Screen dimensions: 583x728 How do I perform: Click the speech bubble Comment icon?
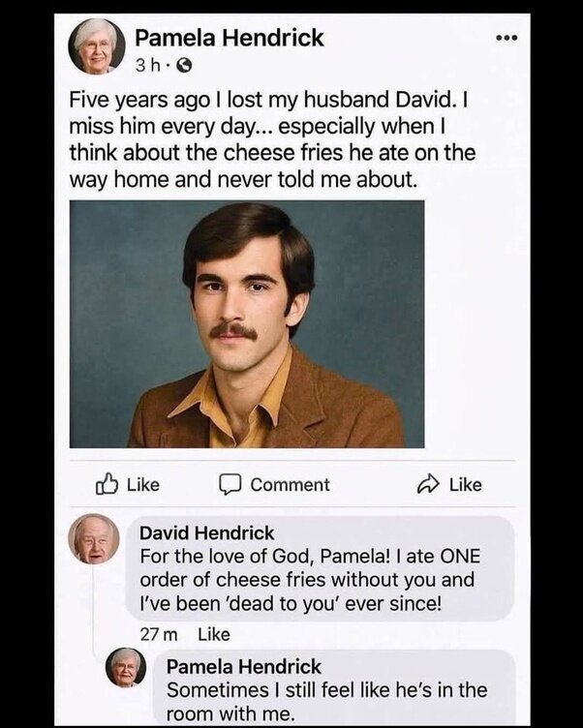pos(230,484)
